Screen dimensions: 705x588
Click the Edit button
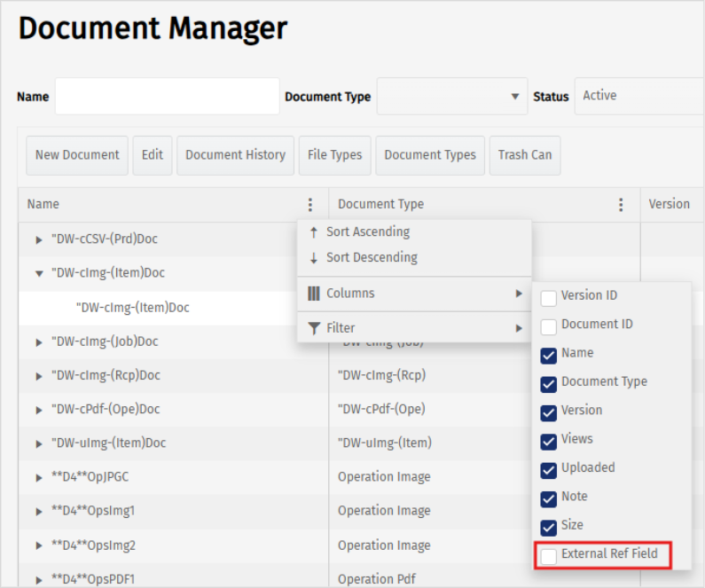point(153,155)
